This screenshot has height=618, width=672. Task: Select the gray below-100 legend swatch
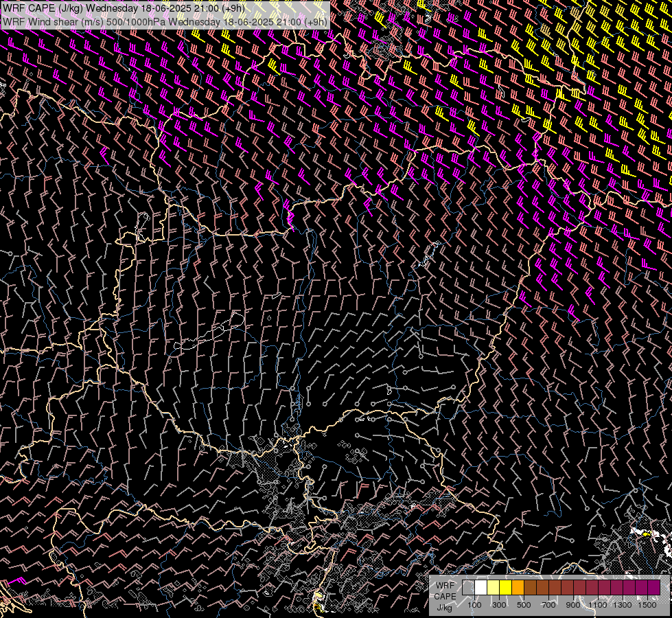coord(468,588)
